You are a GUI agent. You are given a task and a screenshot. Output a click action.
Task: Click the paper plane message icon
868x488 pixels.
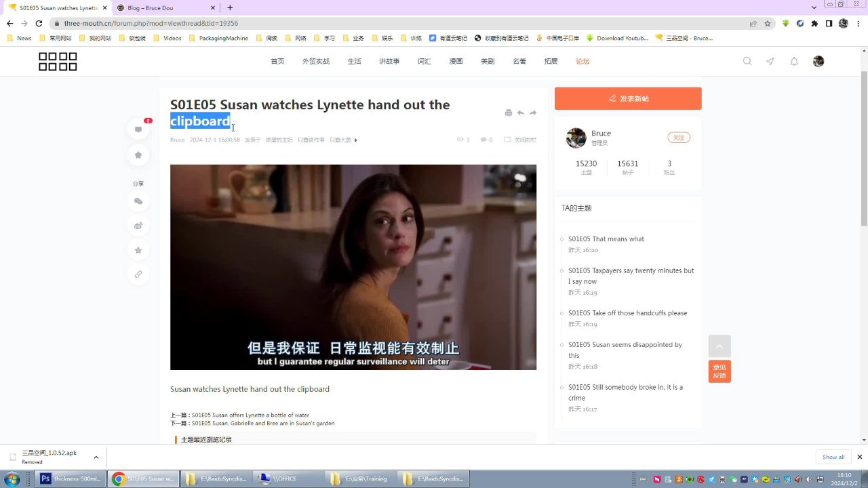(x=770, y=61)
